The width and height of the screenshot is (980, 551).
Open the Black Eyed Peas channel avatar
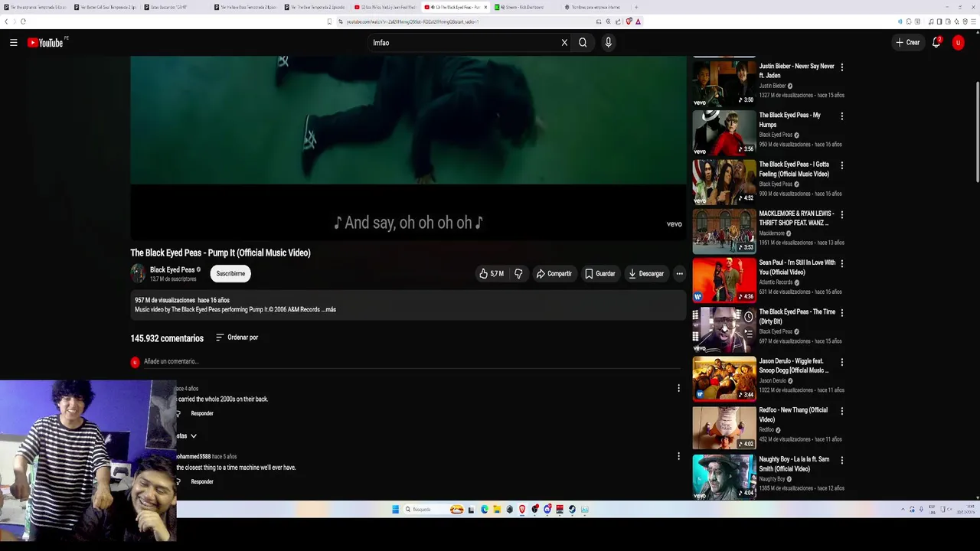(138, 273)
